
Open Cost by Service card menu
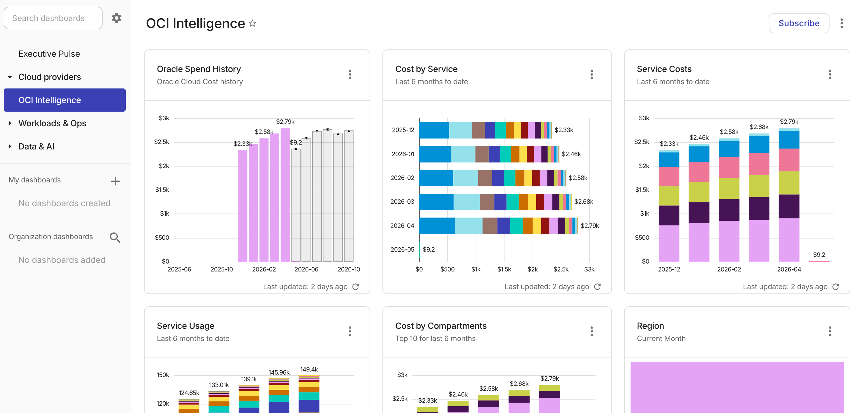pos(592,74)
